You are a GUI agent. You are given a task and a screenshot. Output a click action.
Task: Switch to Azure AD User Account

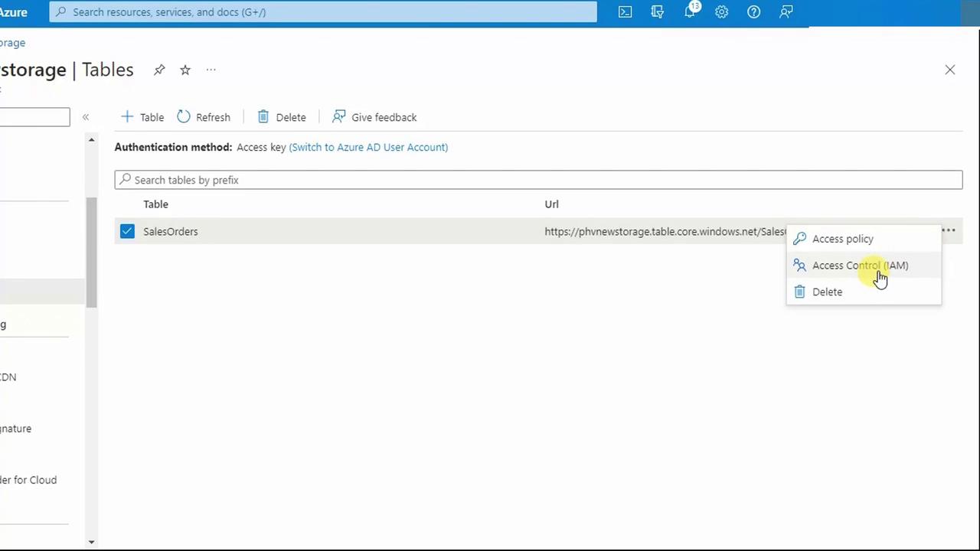point(368,147)
